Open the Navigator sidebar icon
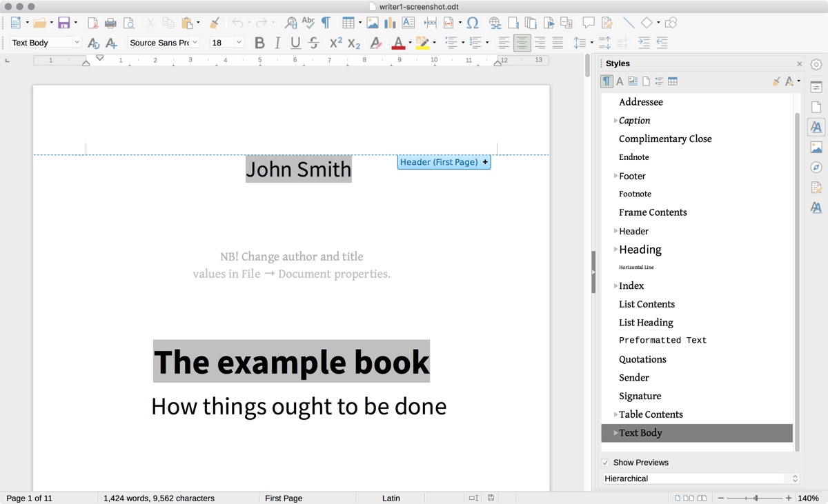The height and width of the screenshot is (504, 828). tap(816, 168)
